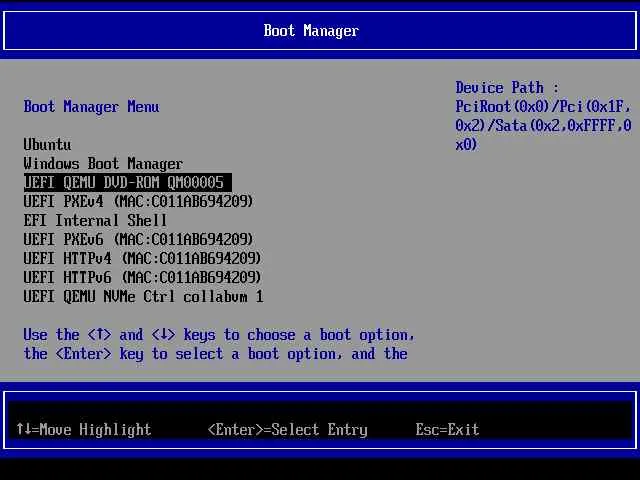Click the Device Path label
Image resolution: width=640 pixels, height=480 pixels.
tap(507, 87)
